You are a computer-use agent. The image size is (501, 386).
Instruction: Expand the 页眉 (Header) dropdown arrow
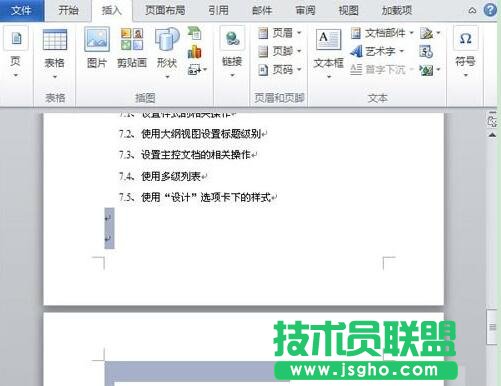299,33
